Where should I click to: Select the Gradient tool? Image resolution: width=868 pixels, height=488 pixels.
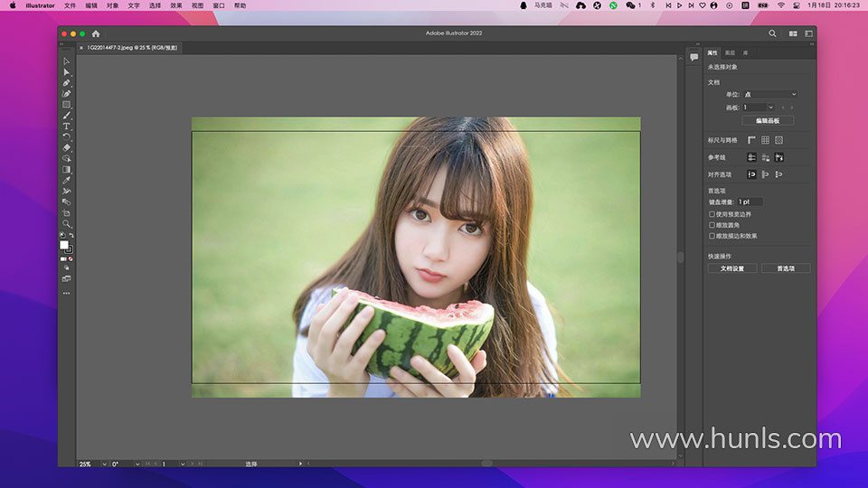click(66, 169)
